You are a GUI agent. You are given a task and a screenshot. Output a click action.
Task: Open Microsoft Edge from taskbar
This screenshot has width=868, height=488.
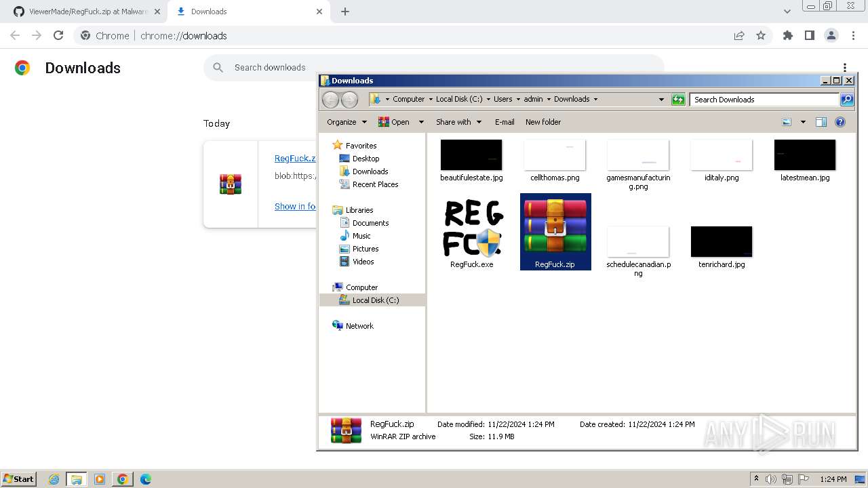point(146,479)
